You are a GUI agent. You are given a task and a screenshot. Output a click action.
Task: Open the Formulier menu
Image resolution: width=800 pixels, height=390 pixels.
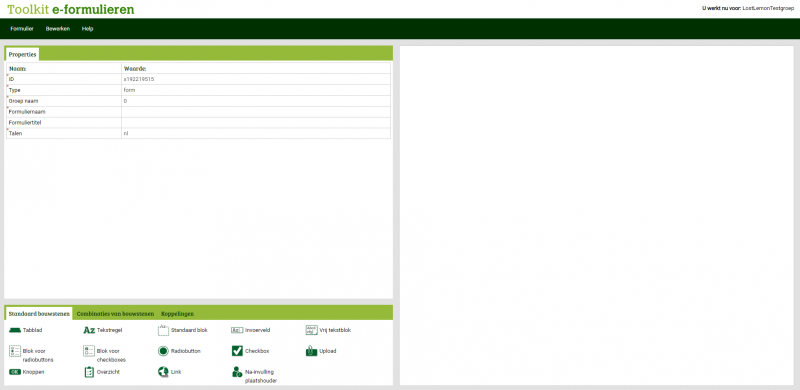(x=22, y=29)
